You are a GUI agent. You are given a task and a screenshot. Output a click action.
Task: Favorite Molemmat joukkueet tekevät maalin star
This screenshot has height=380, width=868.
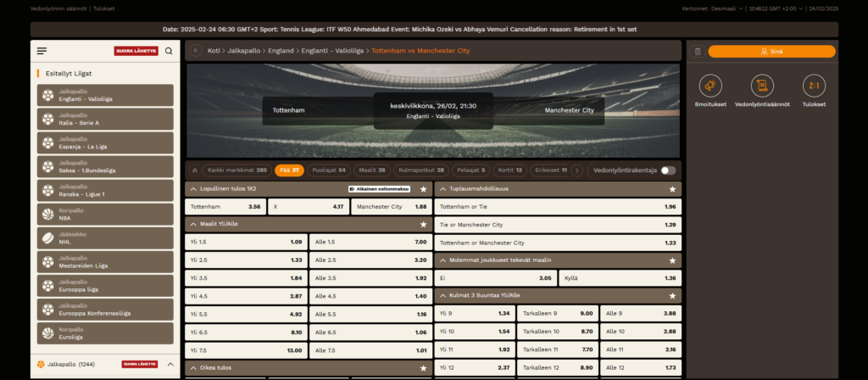pyautogui.click(x=672, y=260)
